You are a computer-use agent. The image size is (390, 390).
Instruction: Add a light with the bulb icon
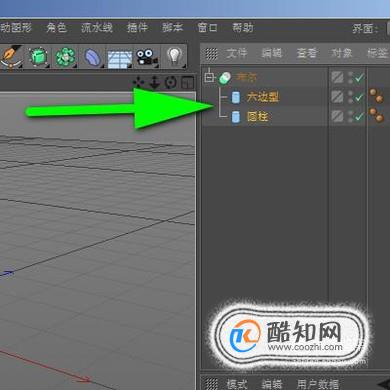click(x=174, y=56)
